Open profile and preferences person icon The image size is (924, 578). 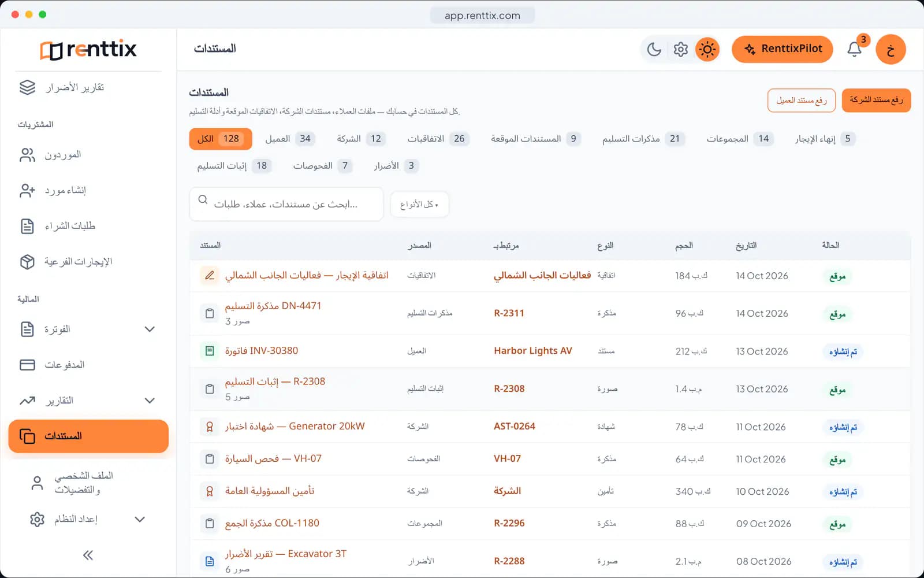[37, 483]
